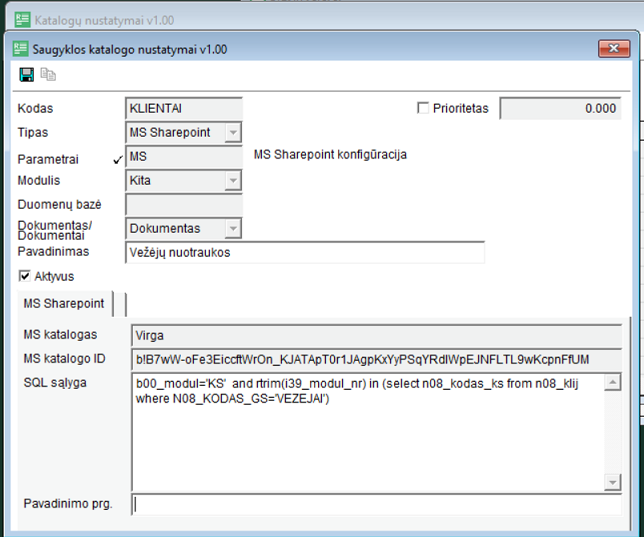Focus the Pavadinimo prg. input field

point(376,504)
